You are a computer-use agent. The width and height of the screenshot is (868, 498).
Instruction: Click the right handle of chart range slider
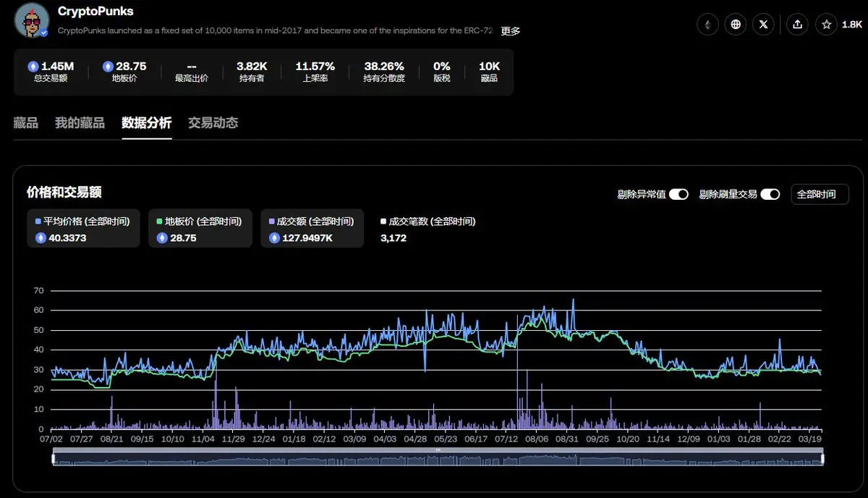pos(822,458)
